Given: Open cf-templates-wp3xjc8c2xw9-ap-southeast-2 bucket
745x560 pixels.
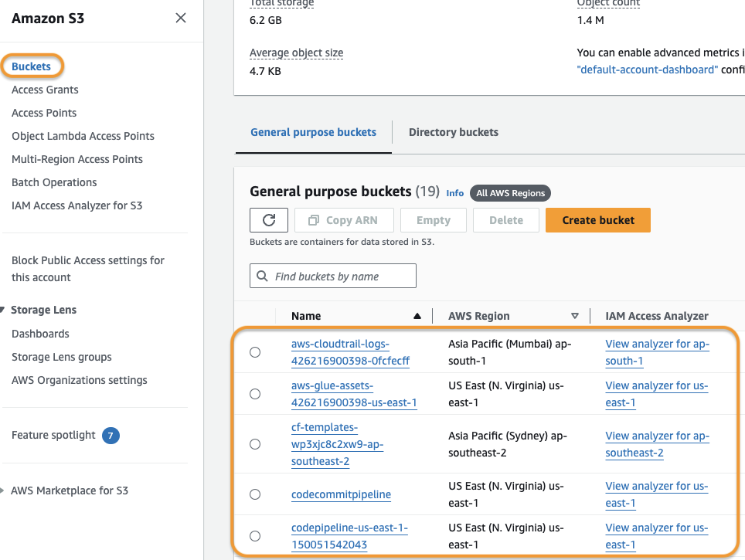Looking at the screenshot, I should click(x=338, y=444).
